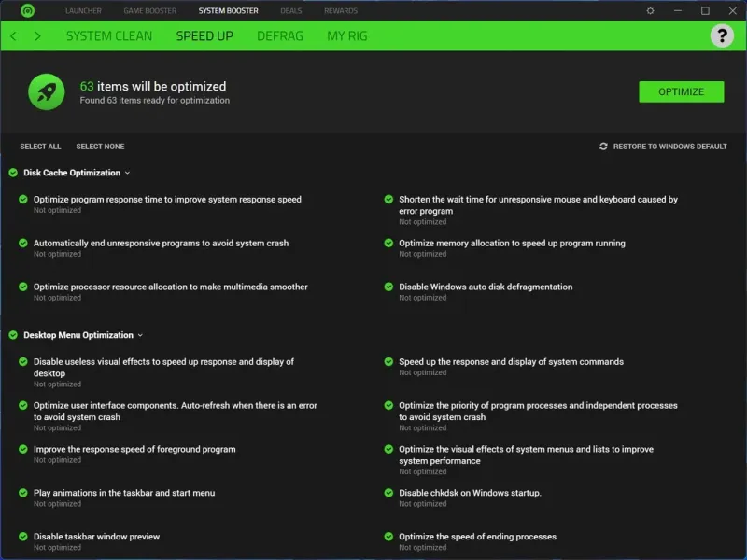Click 'Play animations in the taskbar and start menu' text
Screen dimensions: 747x560
click(124, 493)
